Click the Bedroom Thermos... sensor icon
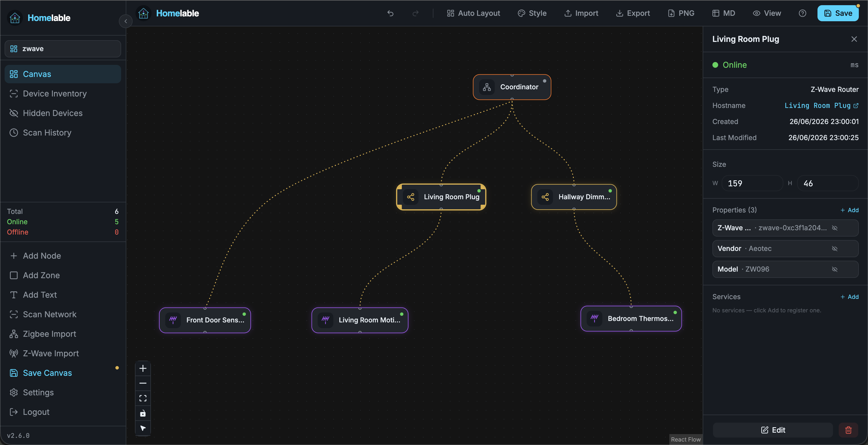The width and height of the screenshot is (868, 445). pos(594,319)
